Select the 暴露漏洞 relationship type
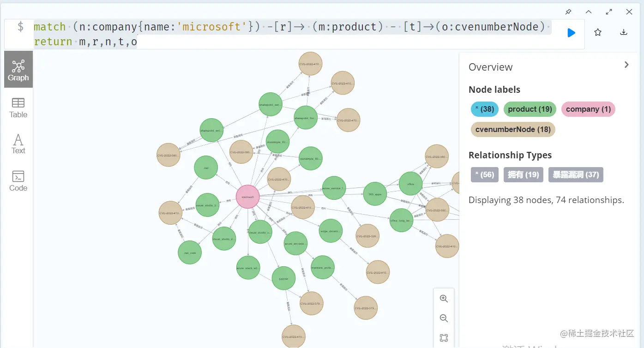Image resolution: width=644 pixels, height=348 pixels. coord(575,174)
